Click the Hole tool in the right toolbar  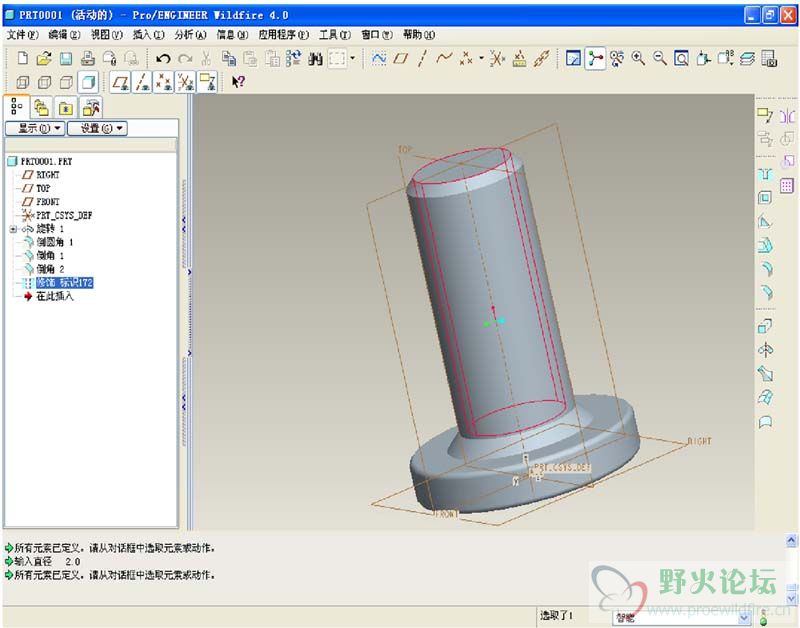tap(765, 175)
